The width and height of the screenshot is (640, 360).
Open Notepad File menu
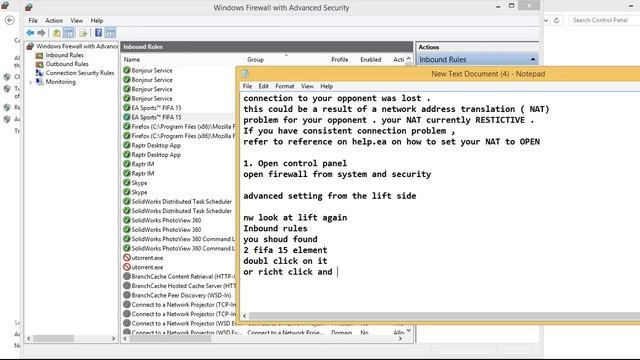[247, 86]
